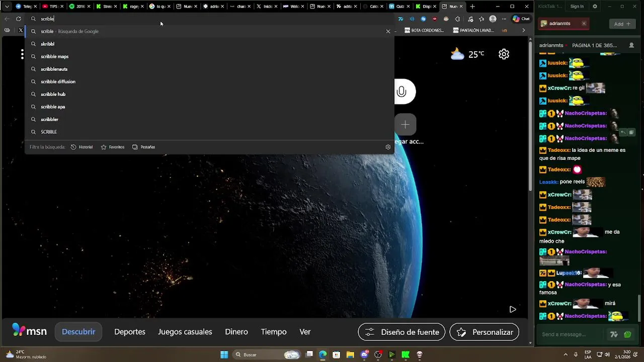Viewport: 644px width, 362px height.
Task: Play the background video
Action: [x=513, y=309]
